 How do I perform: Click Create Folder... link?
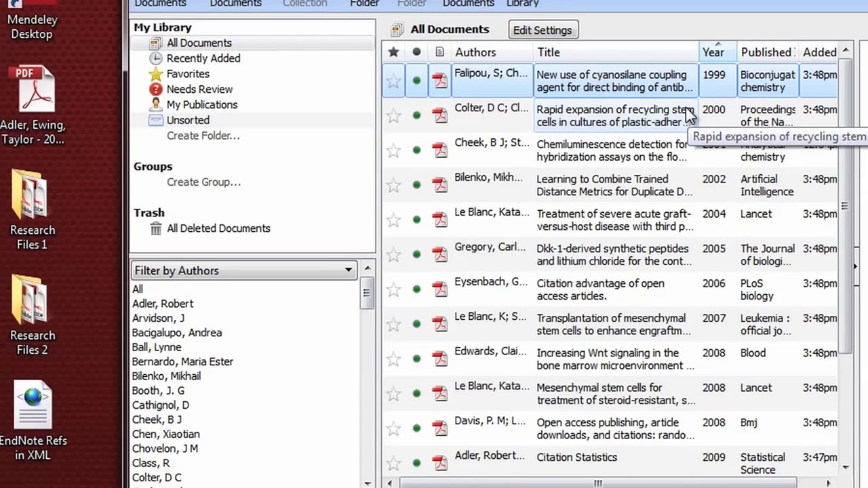(203, 136)
